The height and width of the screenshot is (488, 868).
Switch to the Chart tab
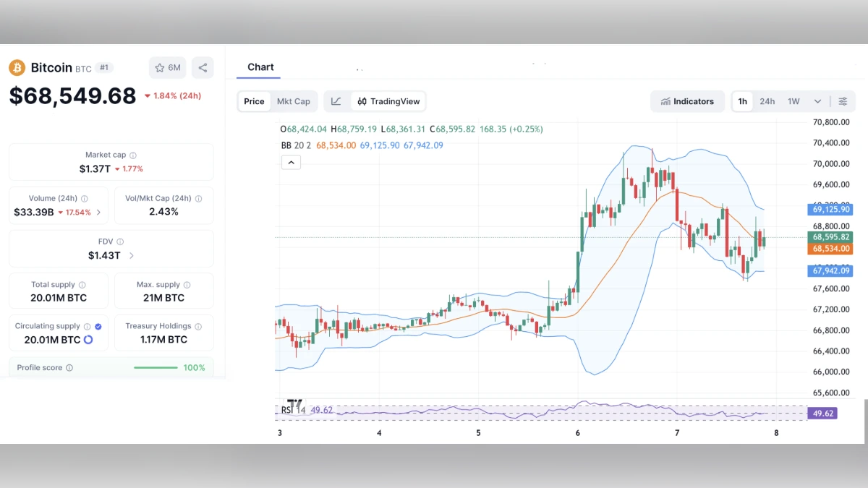260,67
